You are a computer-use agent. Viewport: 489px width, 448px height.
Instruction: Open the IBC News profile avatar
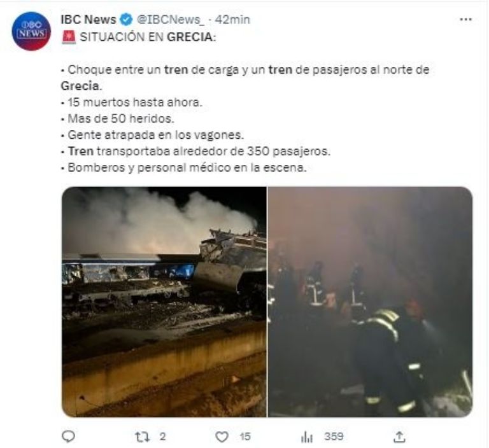pyautogui.click(x=31, y=31)
